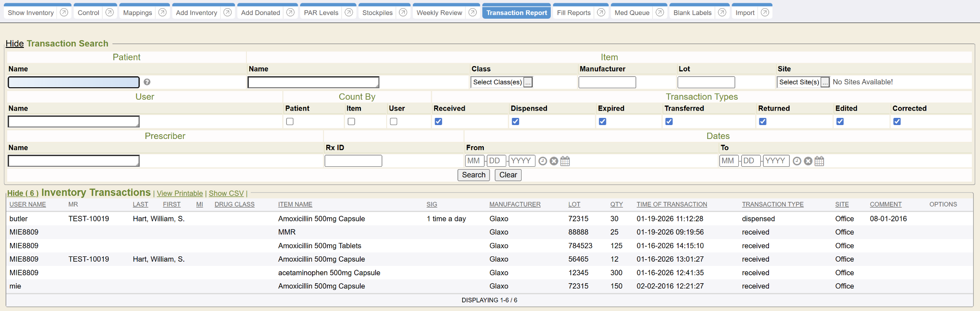Click the pop-out icon next to Stockpiles tab

point(403,12)
